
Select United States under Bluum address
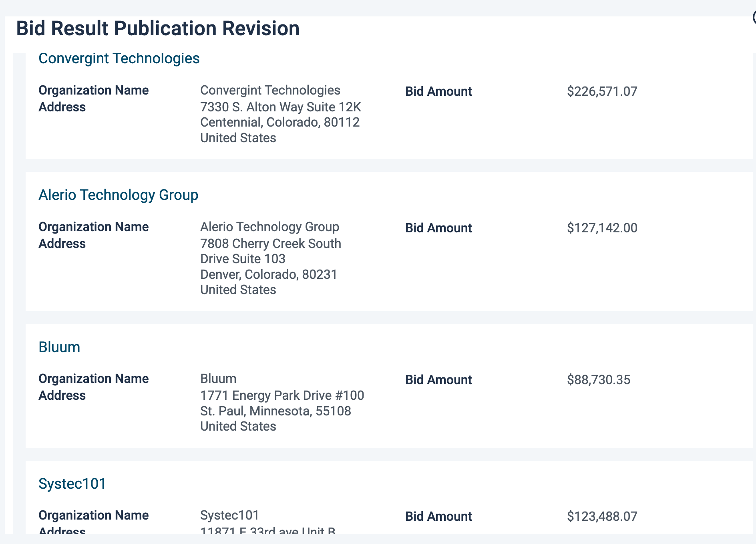[x=238, y=426]
